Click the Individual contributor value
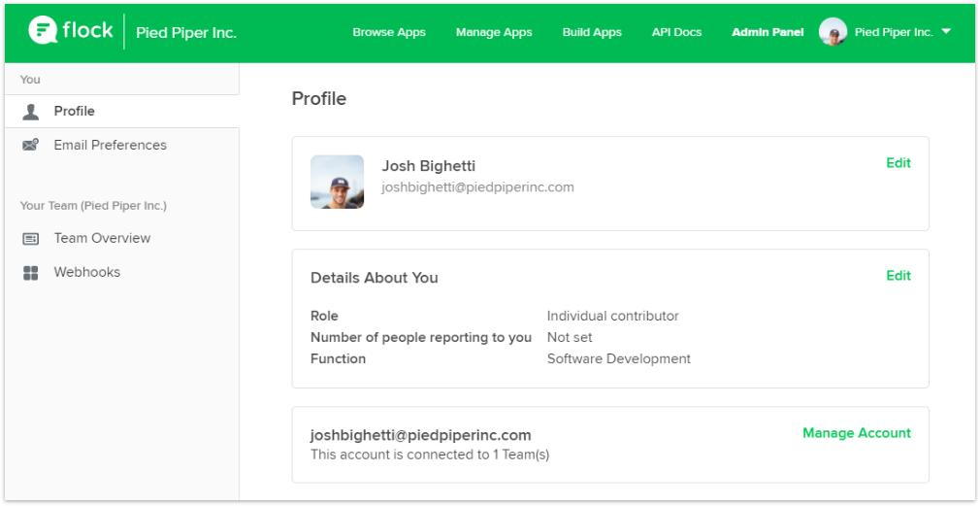 (612, 317)
